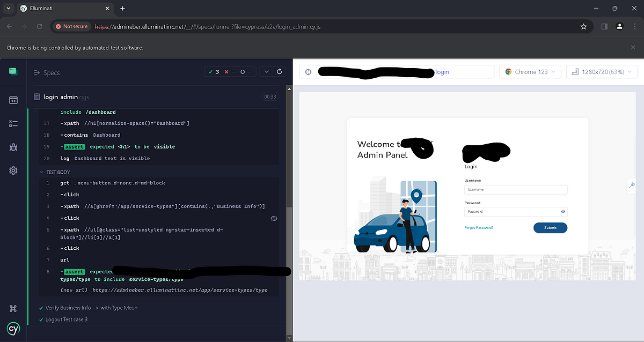Open the 1280x720 viewport size dropdown
Viewport: 644px width, 342px height.
tap(601, 71)
